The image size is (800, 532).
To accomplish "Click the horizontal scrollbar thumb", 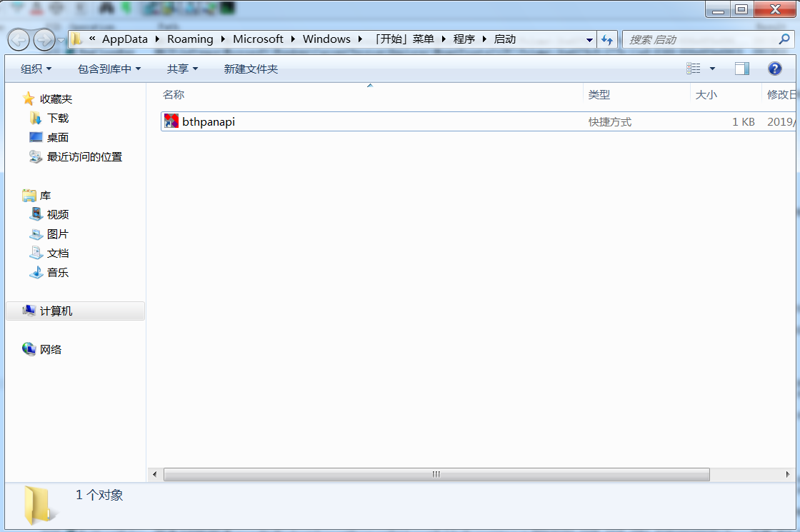I will (x=436, y=474).
